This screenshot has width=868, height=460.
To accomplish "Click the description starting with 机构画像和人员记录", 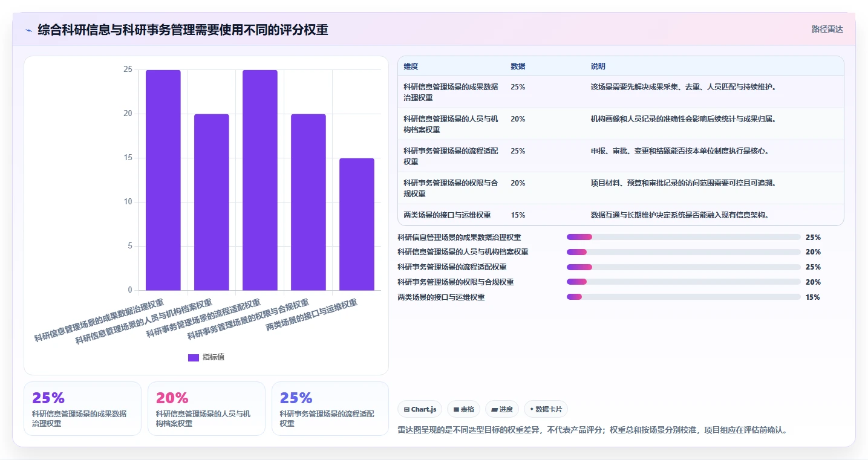I will (684, 119).
